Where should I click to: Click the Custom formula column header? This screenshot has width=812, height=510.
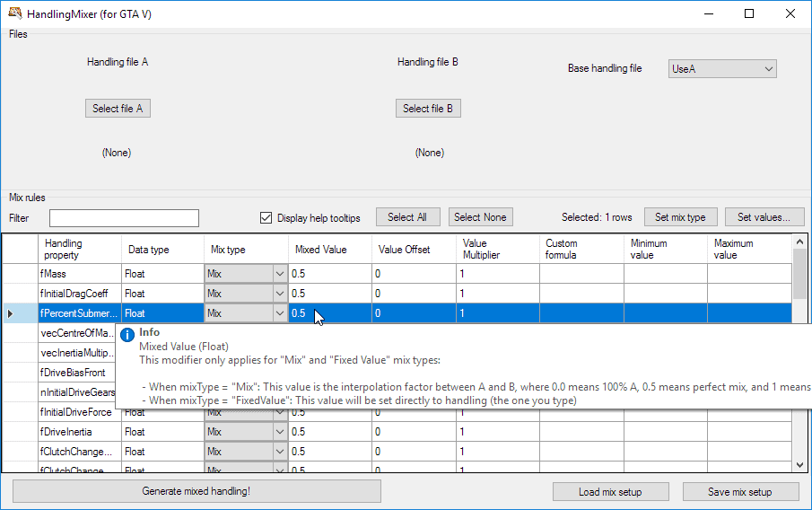(581, 249)
